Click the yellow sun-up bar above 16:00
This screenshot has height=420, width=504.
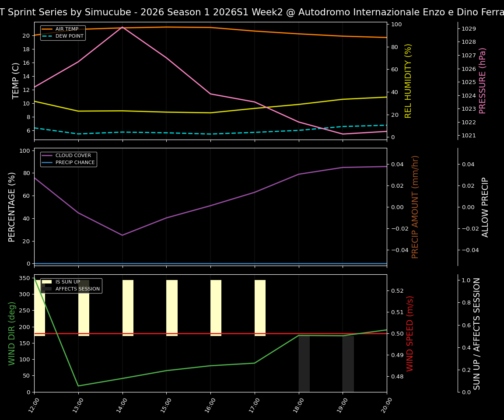(215, 306)
